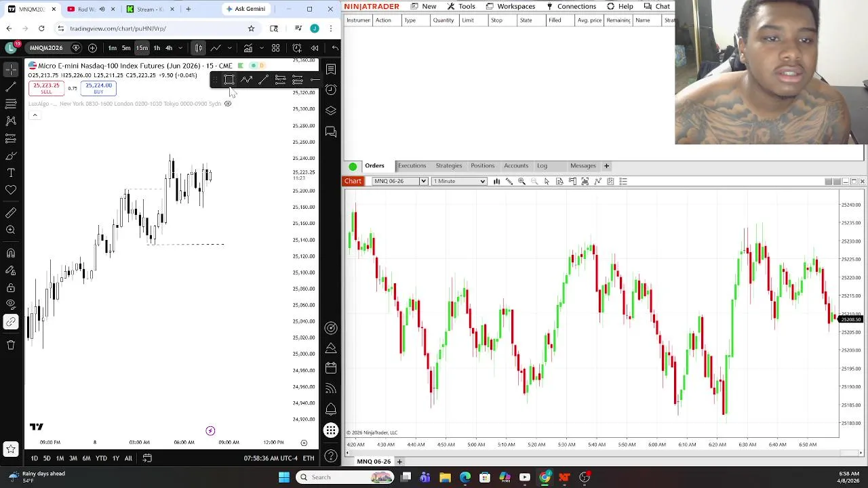Click the red SELL 25,223.25 button

tap(46, 88)
